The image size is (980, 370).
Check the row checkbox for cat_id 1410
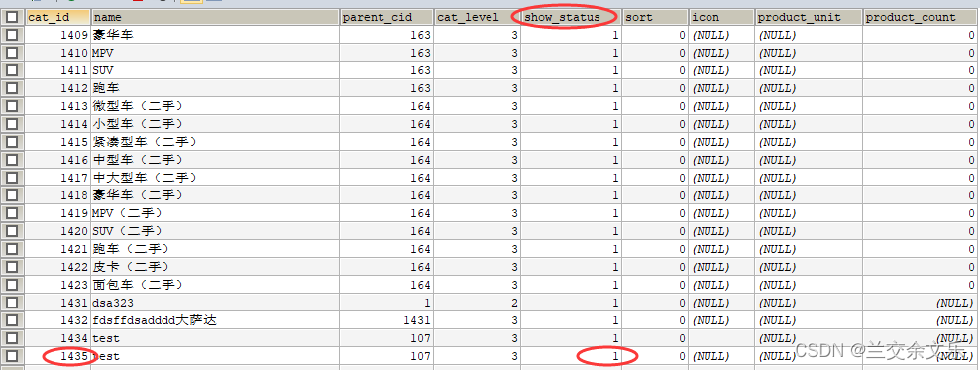coord(11,54)
